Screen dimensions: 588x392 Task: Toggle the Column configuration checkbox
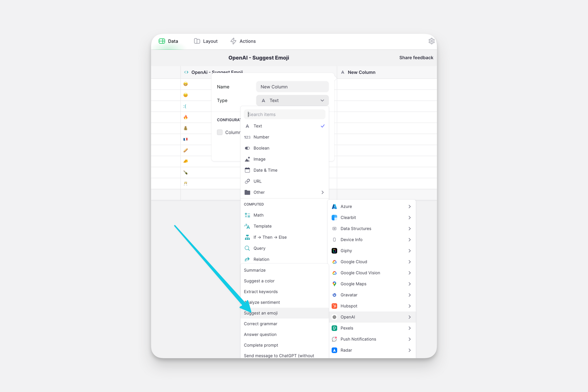(x=220, y=132)
